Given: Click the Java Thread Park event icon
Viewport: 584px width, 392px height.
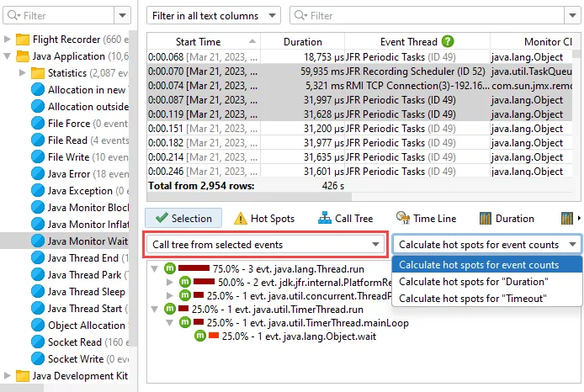Looking at the screenshot, I should (38, 274).
